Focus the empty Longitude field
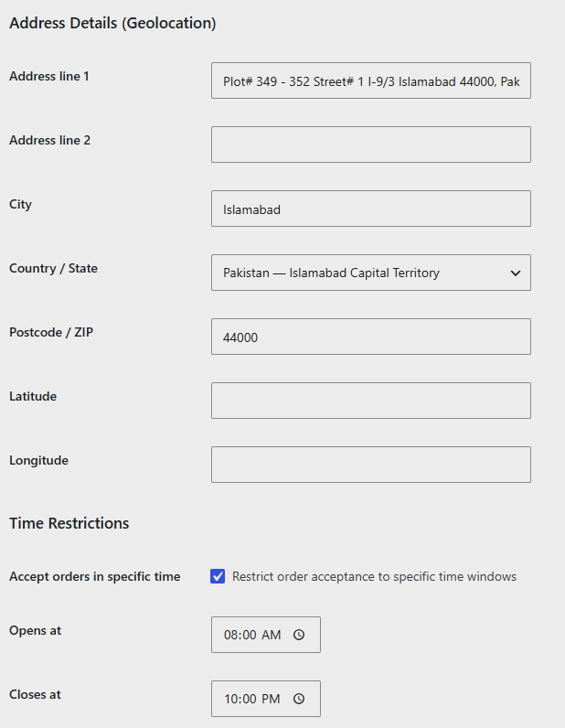Screen dimensions: 565x728 point(371,465)
